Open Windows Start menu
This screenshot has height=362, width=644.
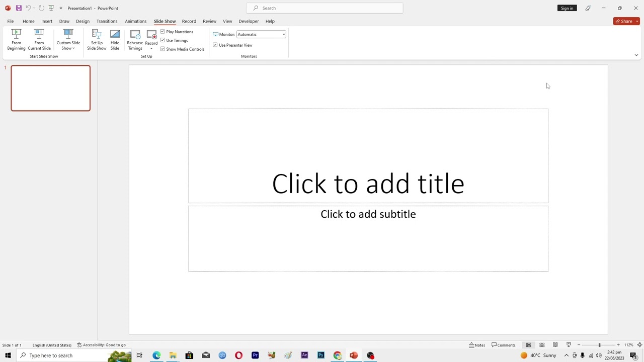(x=8, y=355)
